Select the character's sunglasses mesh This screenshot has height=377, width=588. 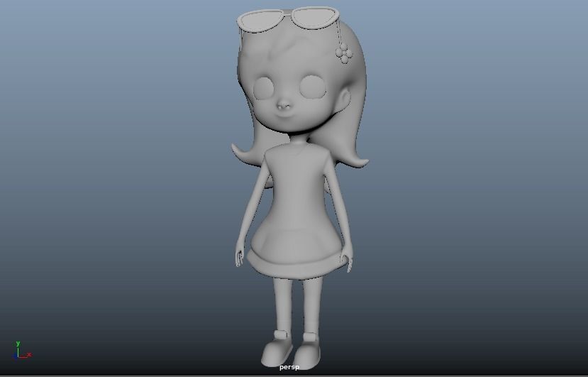tap(288, 18)
